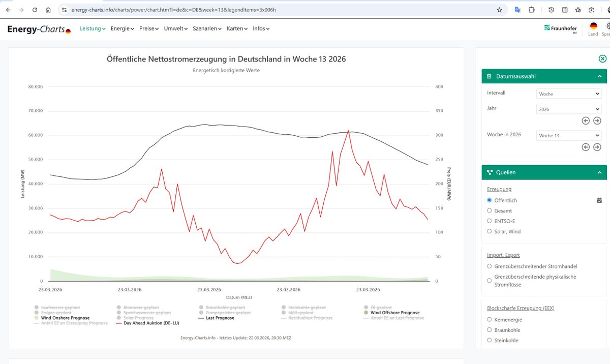Open the Intervall dropdown showing Woche
Screen dimensions: 610x364
point(569,94)
